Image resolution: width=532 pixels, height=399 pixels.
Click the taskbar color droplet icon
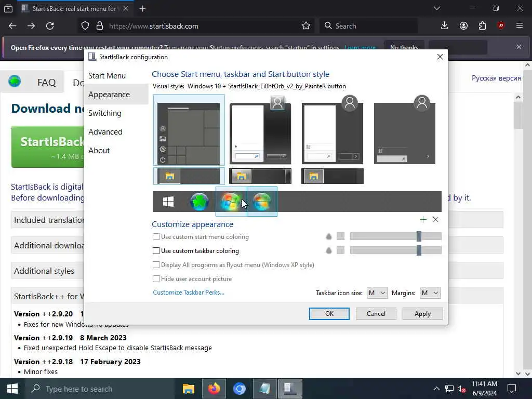[x=329, y=250]
